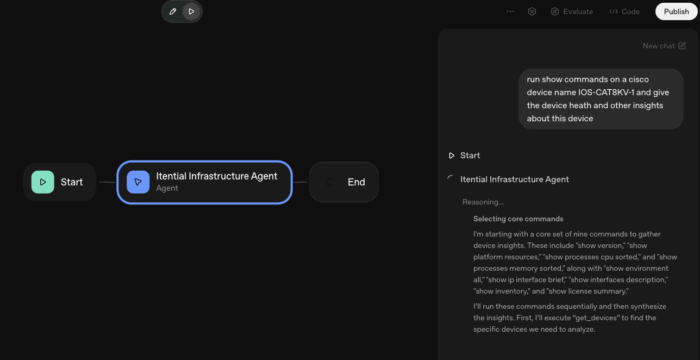Switch to preview play mode icon
Screen dimensions: 700x360
191,12
